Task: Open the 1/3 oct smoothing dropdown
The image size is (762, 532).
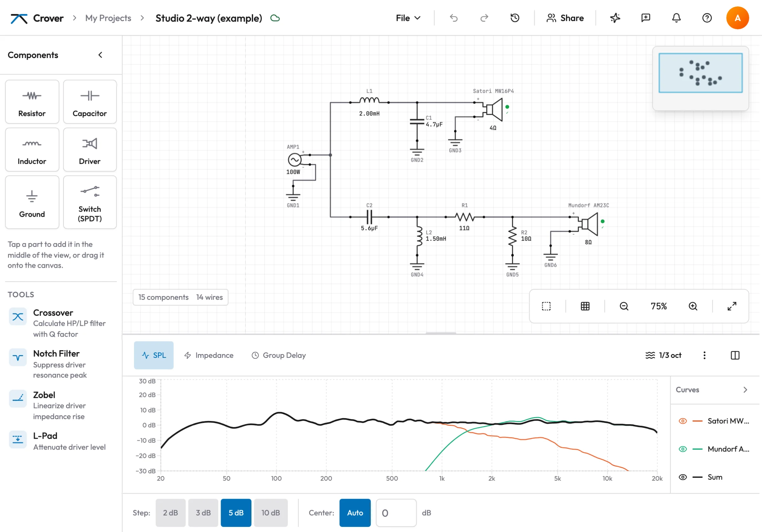Action: (x=664, y=355)
